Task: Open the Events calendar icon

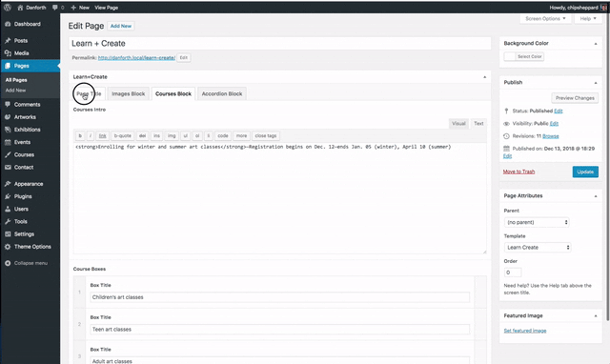Action: [8, 142]
